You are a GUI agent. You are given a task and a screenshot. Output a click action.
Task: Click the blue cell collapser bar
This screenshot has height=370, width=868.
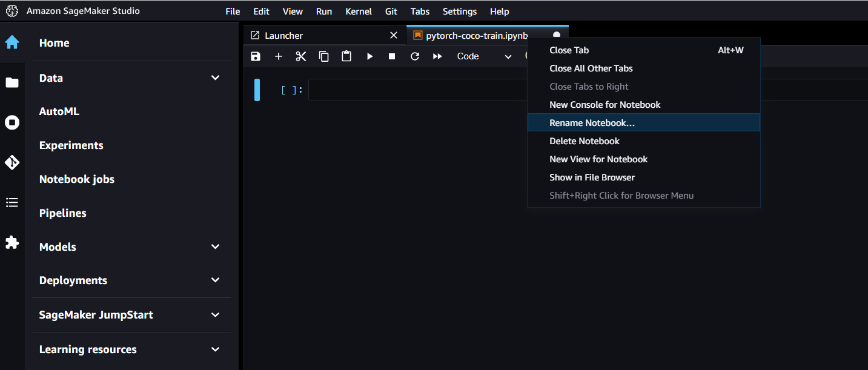pos(257,90)
